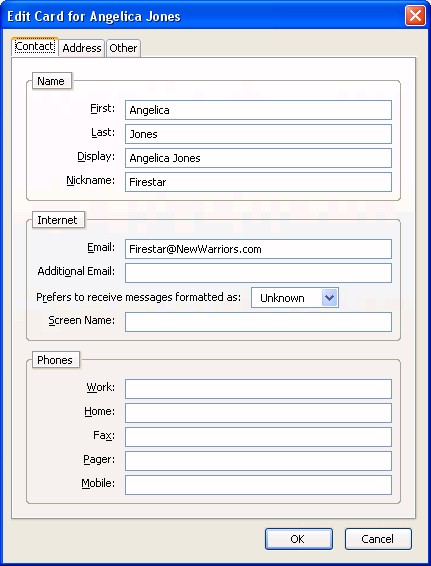
Task: Switch to the Address tab
Action: (82, 48)
